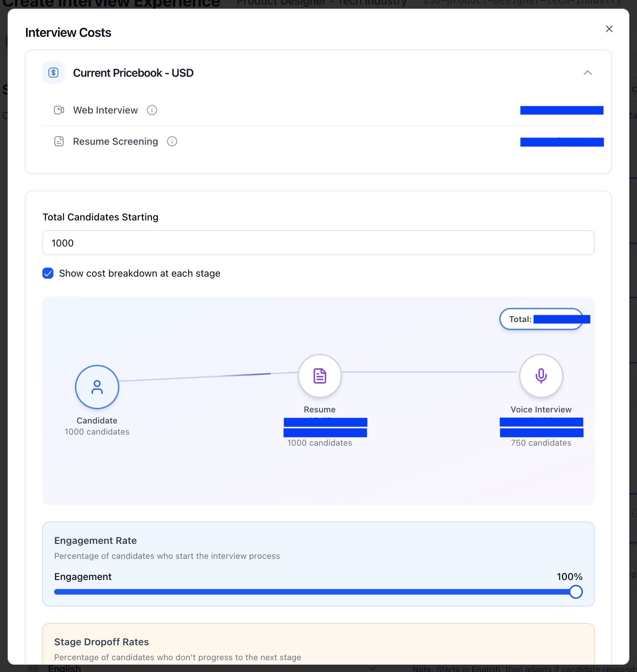Click the dollar pricebook icon

click(x=53, y=73)
